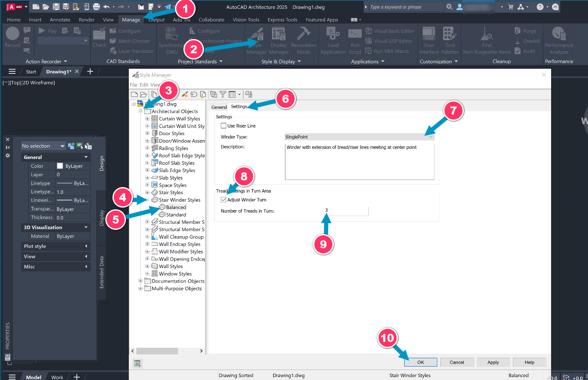Viewport: 588px width, 380px height.
Task: Click the new drawing icon in Style Manager toolbar
Action: pyautogui.click(x=134, y=94)
